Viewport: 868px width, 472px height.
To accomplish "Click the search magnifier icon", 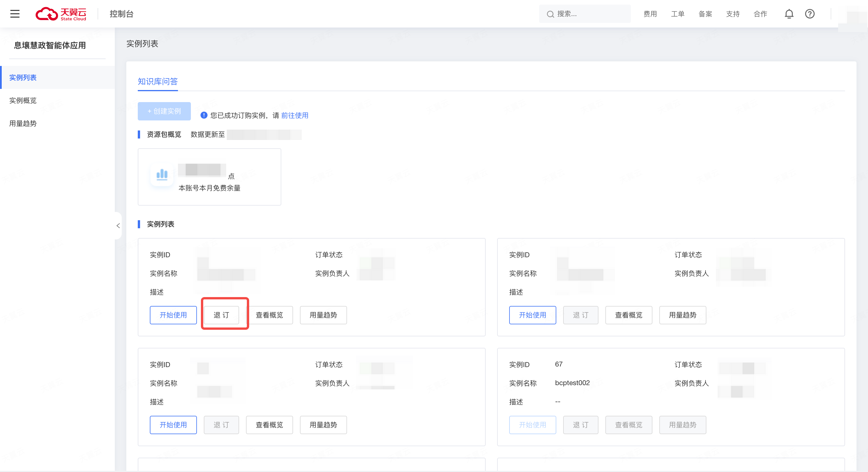I will coord(550,14).
